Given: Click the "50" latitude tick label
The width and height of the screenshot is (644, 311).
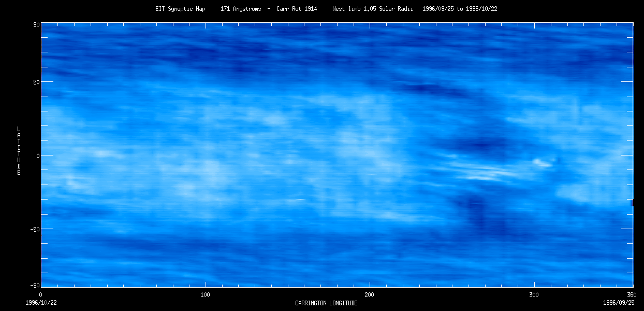Looking at the screenshot, I should point(36,82).
